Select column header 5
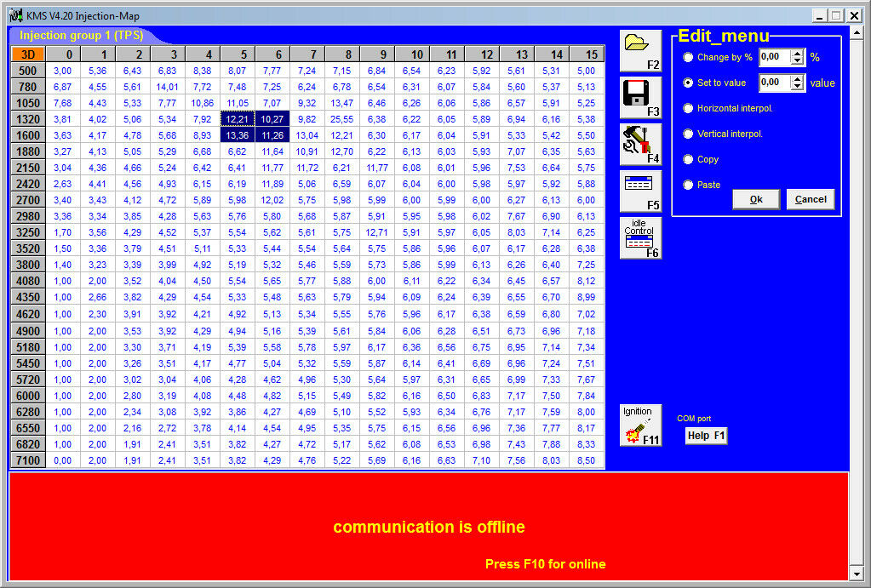Screen dimensions: 871x588 tap(238, 54)
